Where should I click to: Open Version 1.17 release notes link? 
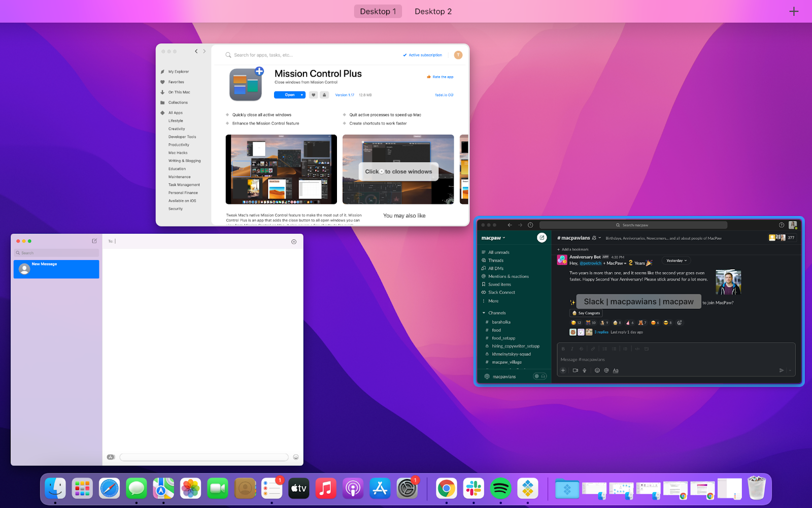(345, 95)
